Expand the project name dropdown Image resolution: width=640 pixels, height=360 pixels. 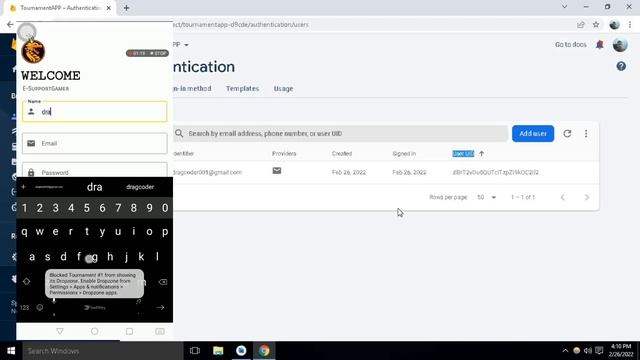(186, 44)
